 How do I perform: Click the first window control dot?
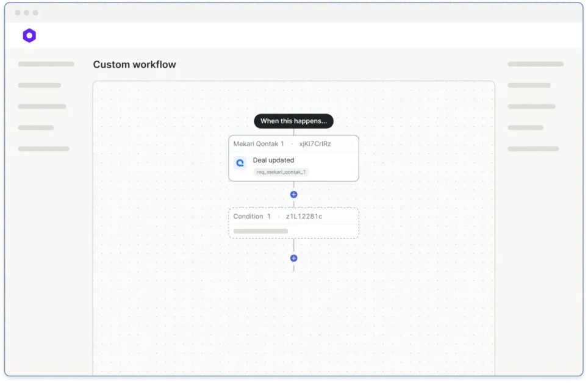(18, 13)
